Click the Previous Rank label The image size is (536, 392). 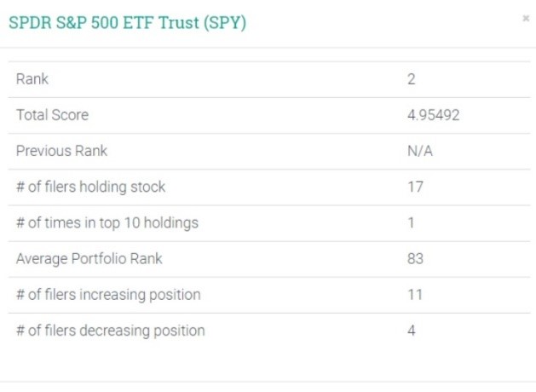click(x=61, y=151)
